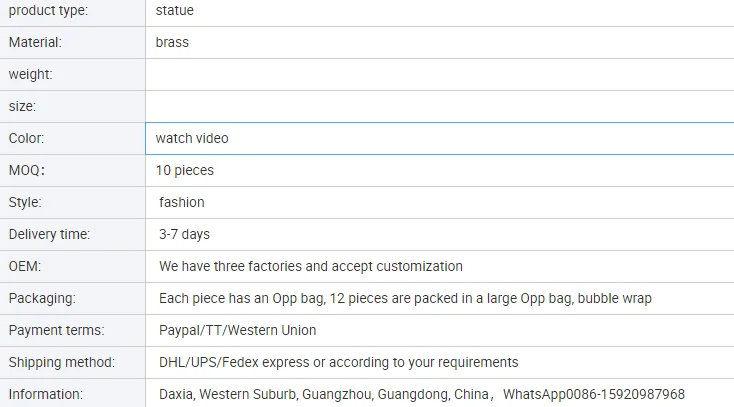The width and height of the screenshot is (734, 407).
Task: Click the "MOQ:" label cell
Action: [27, 171]
